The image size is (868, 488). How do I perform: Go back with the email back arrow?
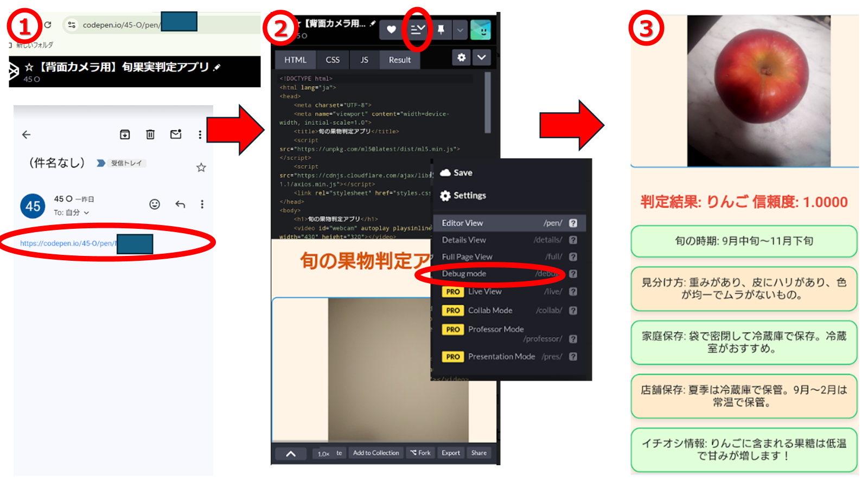point(26,134)
